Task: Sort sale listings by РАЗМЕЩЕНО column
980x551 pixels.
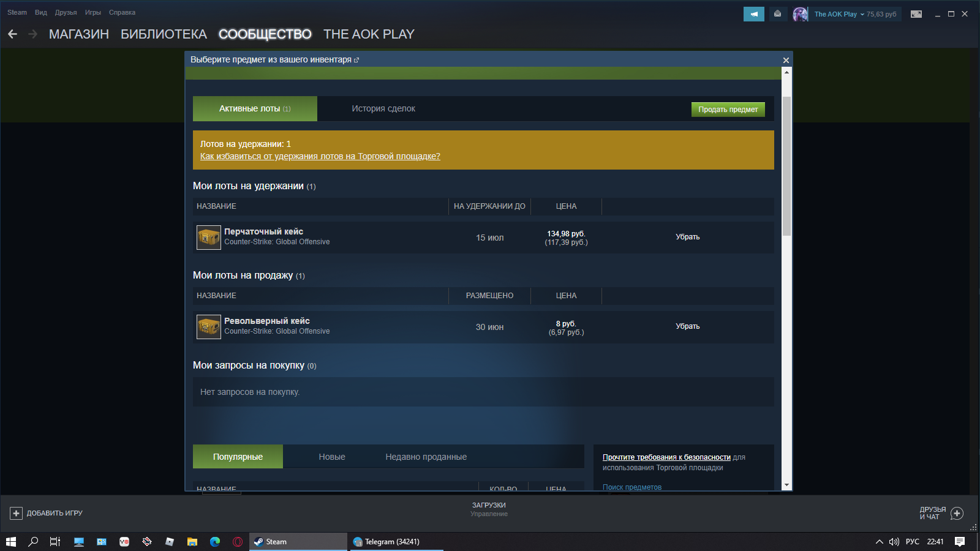Action: pyautogui.click(x=489, y=296)
